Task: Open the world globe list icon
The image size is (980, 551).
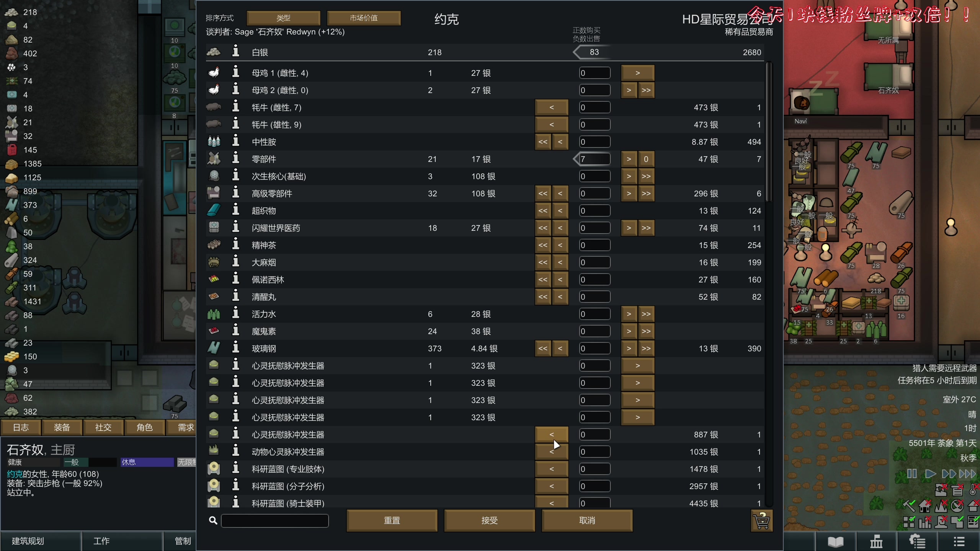Action: [917, 541]
